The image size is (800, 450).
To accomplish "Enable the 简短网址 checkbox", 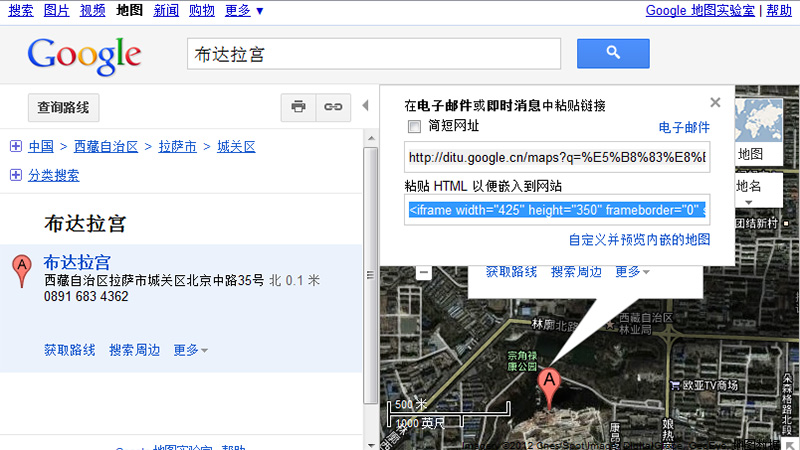I will point(414,126).
